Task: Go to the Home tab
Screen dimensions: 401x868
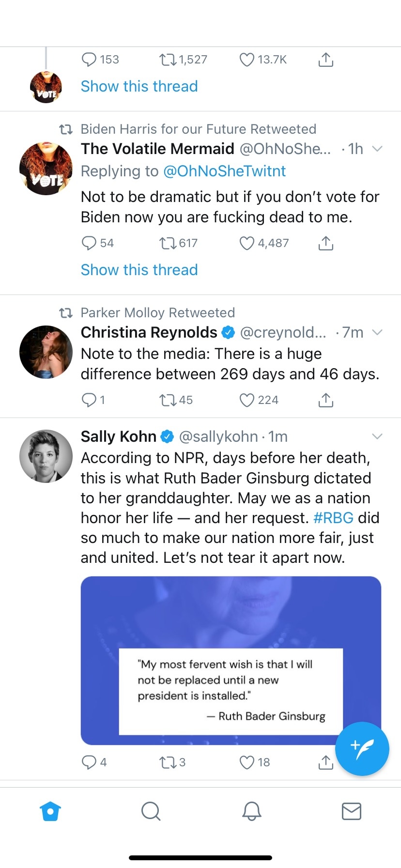Action: pos(50,811)
